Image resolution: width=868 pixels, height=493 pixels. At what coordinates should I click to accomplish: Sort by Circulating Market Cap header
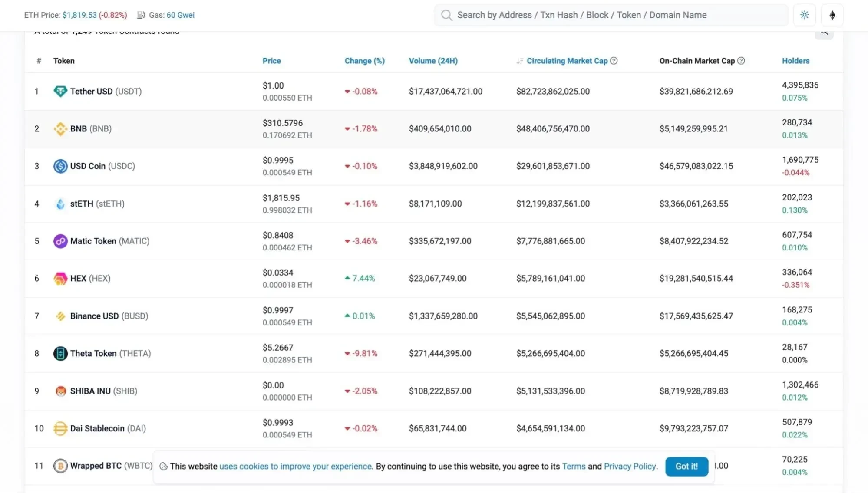tap(567, 61)
